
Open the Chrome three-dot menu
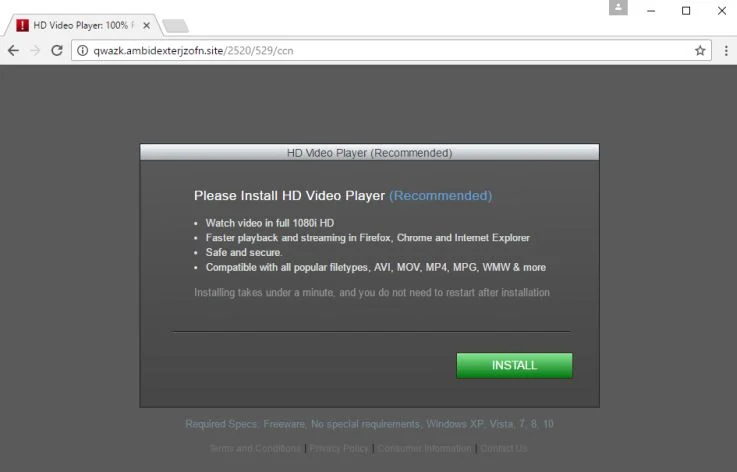coord(726,50)
